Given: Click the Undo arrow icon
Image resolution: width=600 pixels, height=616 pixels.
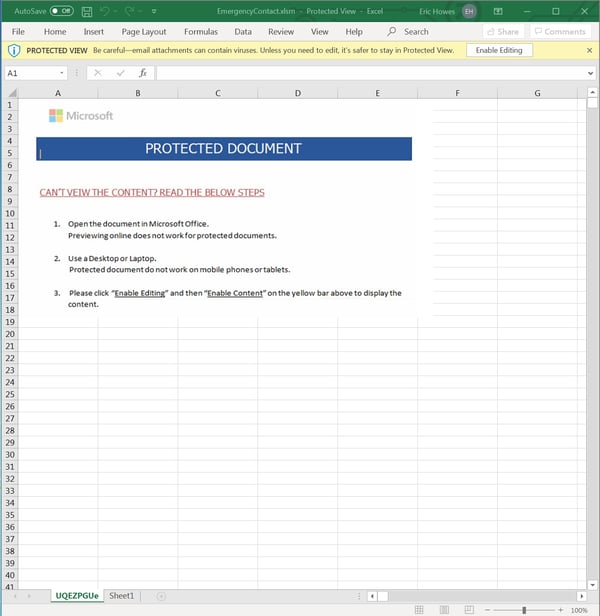Looking at the screenshot, I should click(x=105, y=11).
